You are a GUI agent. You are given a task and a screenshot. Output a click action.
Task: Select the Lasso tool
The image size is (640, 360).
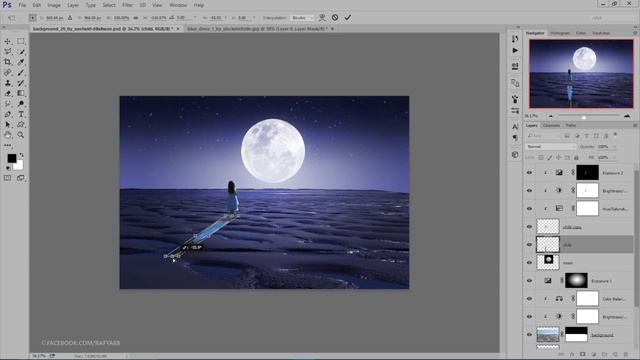coord(8,51)
